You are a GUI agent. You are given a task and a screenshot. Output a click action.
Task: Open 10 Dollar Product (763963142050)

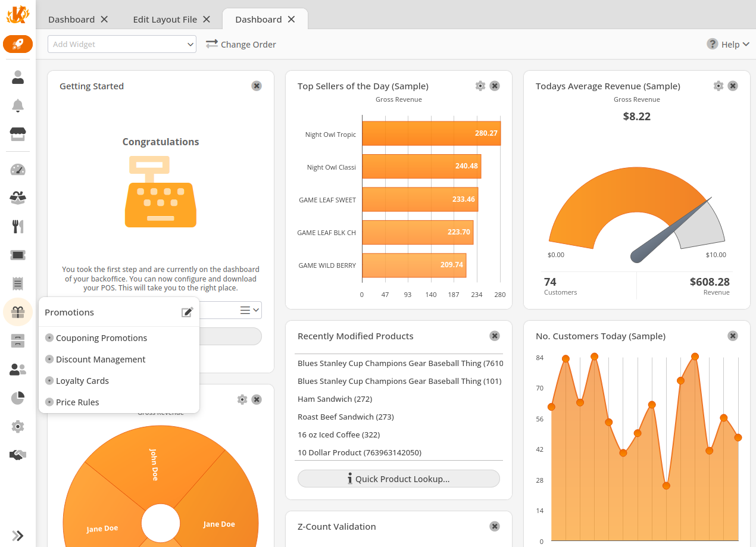click(x=360, y=452)
